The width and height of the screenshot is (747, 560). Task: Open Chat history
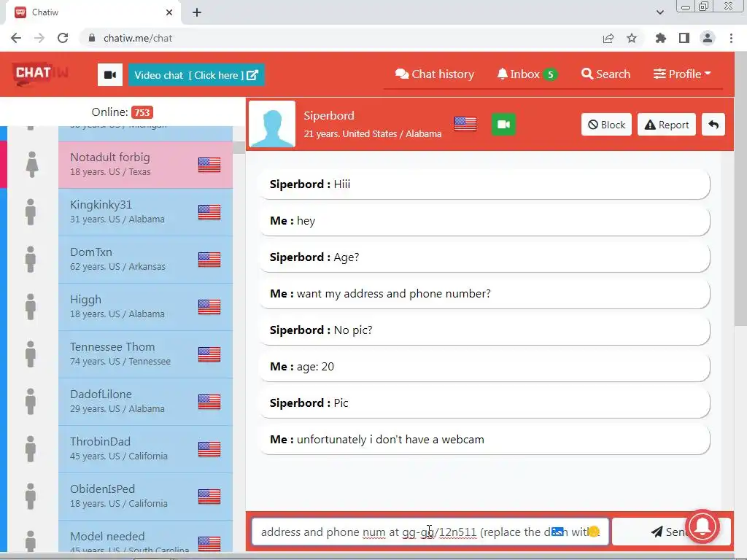pos(435,74)
